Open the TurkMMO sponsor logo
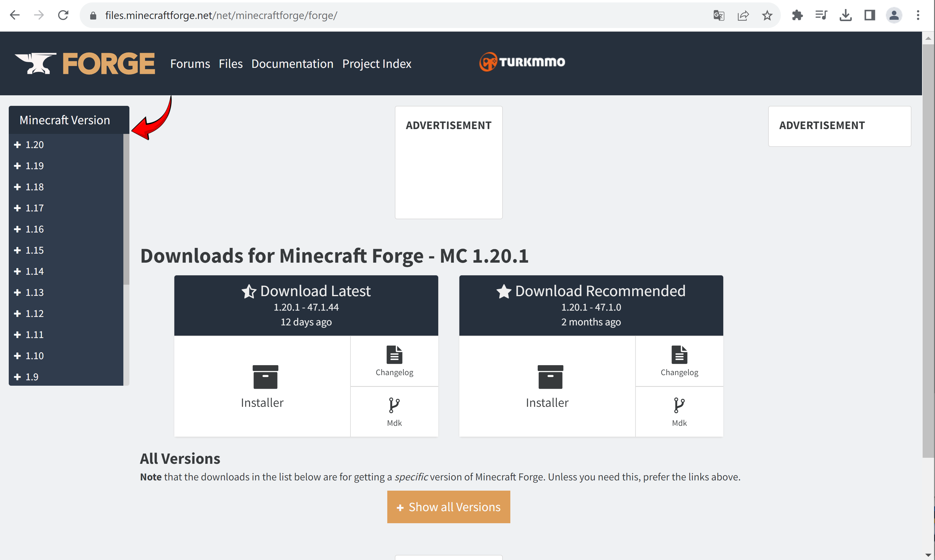This screenshot has height=560, width=935. point(522,62)
